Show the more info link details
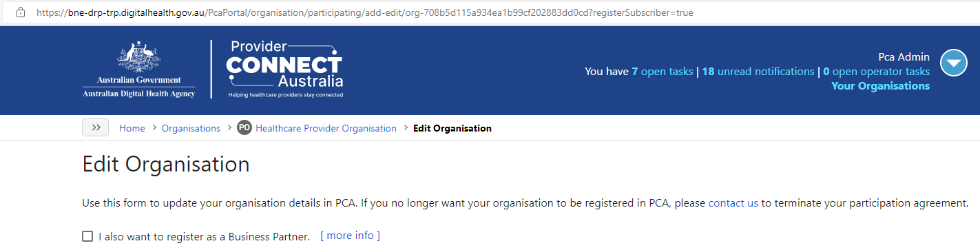The width and height of the screenshot is (980, 250). [350, 236]
